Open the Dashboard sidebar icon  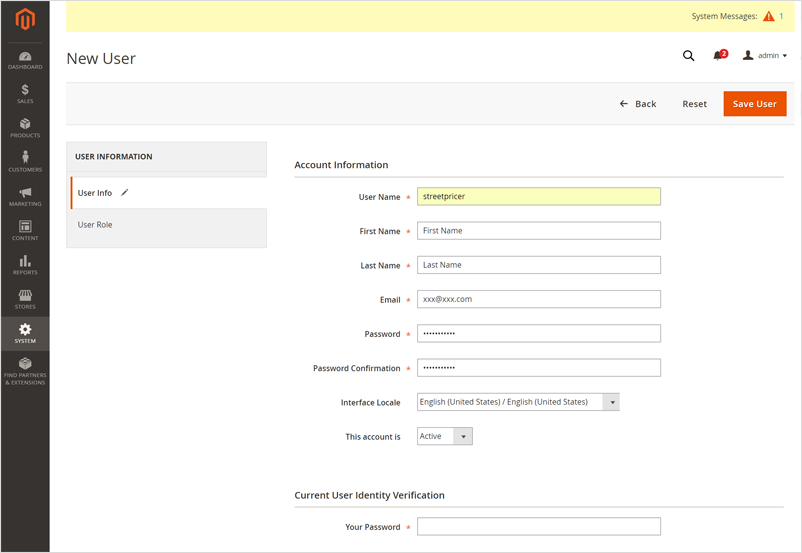(x=25, y=60)
